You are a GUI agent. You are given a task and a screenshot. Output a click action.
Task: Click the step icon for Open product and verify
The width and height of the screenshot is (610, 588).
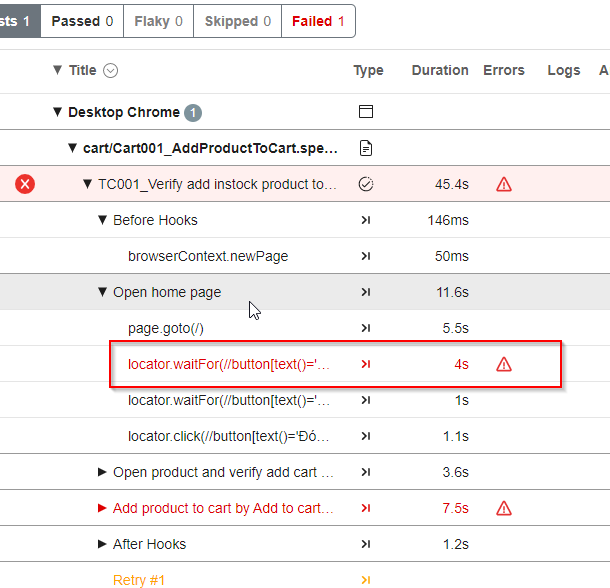coord(366,472)
